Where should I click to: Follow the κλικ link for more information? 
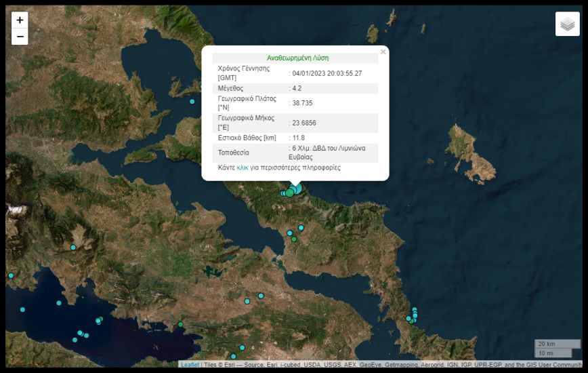pos(242,167)
